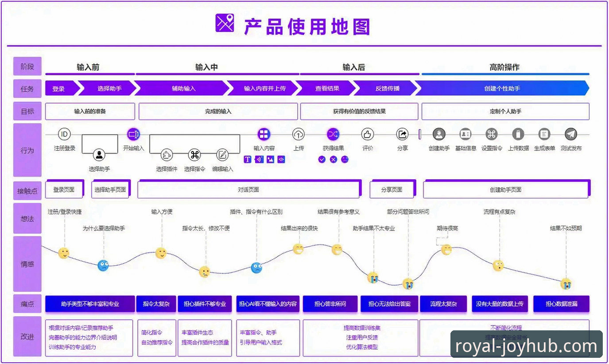Click the avatar icon above 创建助手
609x364 pixels.
point(439,134)
